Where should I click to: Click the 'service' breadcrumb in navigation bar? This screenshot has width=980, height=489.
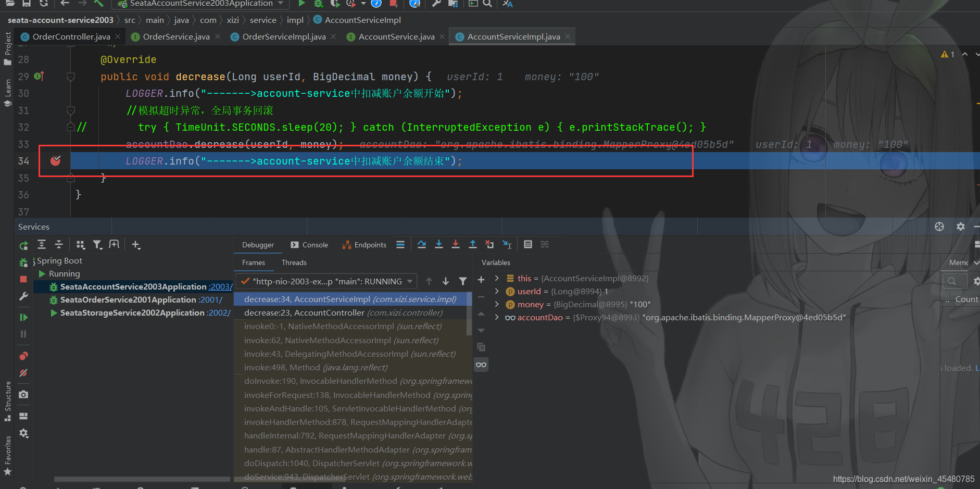(263, 20)
